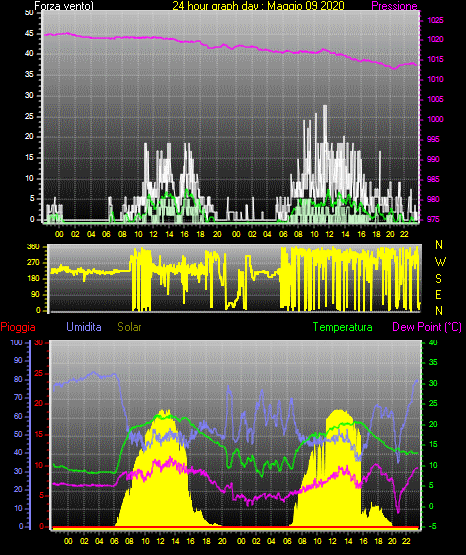
Task: Click the red 25 rain axis value
Action: click(39, 373)
